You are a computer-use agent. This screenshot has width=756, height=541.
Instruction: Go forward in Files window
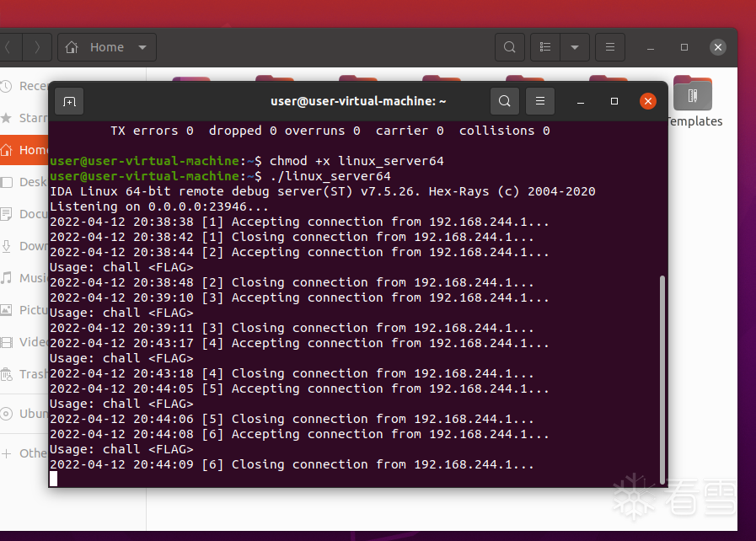click(37, 47)
